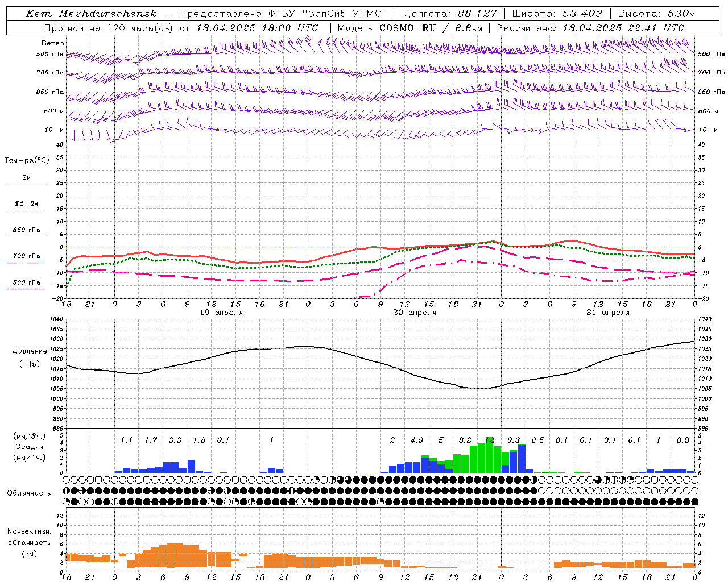Click the (мм/1ч.) precipitation unit label
Viewport: 728px width, 582px height.
(30, 458)
